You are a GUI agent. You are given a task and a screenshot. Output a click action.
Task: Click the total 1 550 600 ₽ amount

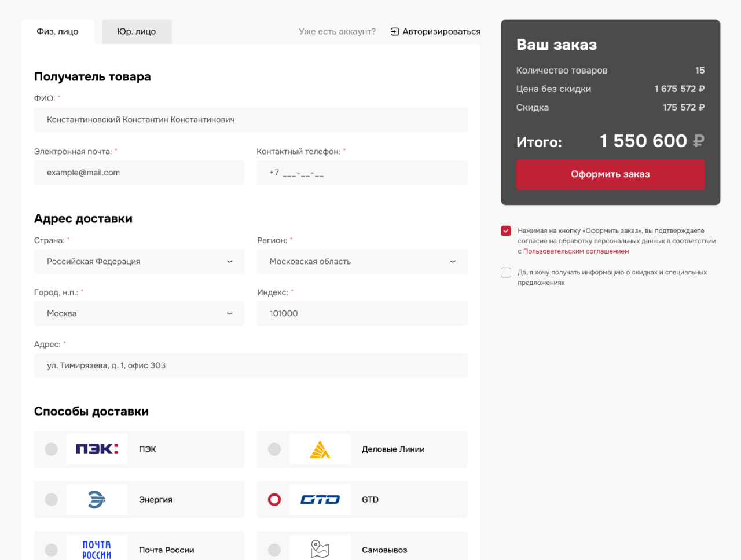(652, 141)
